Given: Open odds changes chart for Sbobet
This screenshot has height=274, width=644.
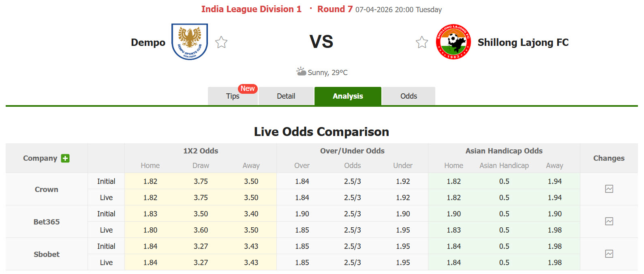Looking at the screenshot, I should point(609,254).
